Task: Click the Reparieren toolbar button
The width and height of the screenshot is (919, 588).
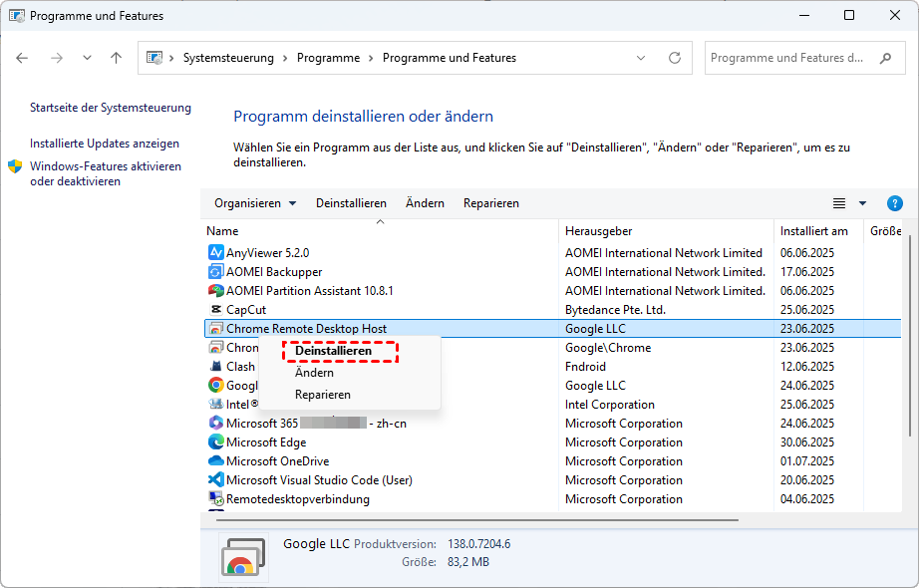Action: [490, 203]
